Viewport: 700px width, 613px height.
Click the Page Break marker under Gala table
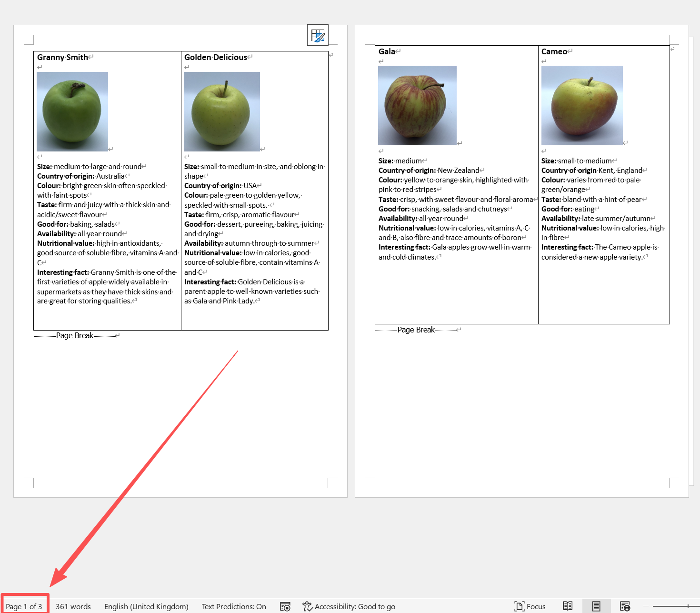tap(416, 330)
